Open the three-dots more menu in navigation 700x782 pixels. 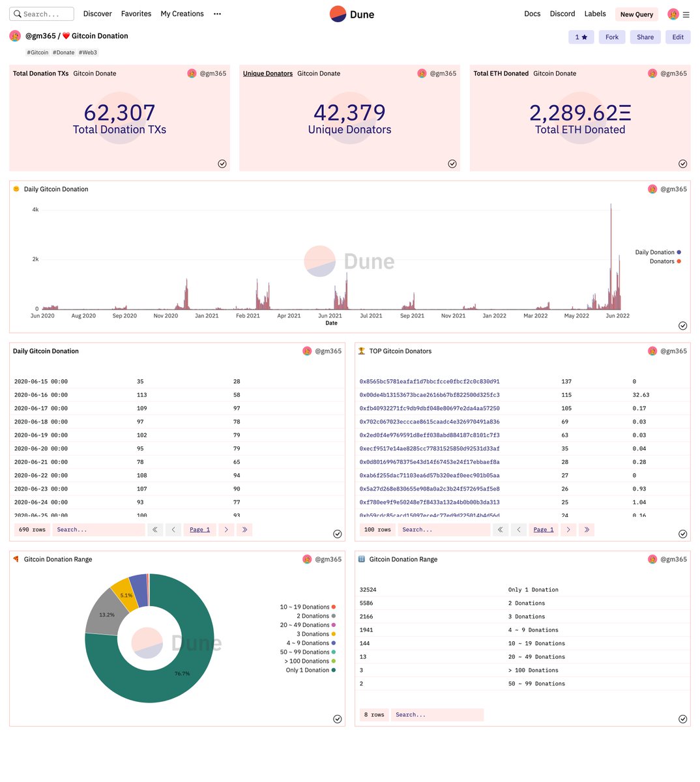click(x=217, y=14)
